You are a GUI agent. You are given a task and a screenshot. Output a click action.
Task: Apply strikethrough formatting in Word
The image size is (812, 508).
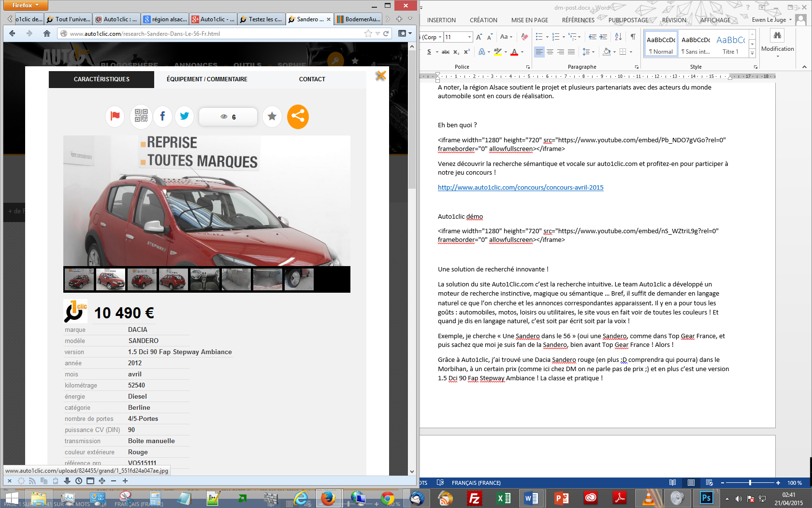(446, 52)
